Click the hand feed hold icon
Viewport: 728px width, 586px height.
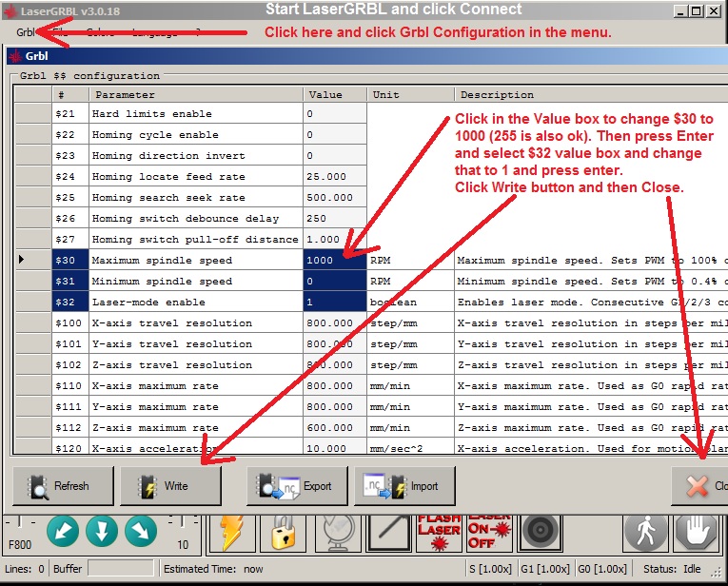click(x=697, y=532)
